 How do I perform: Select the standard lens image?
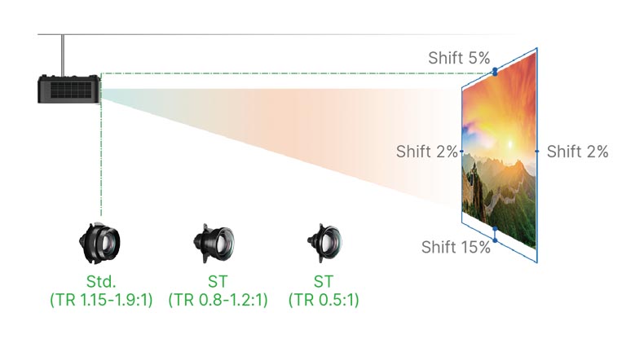pos(99,244)
